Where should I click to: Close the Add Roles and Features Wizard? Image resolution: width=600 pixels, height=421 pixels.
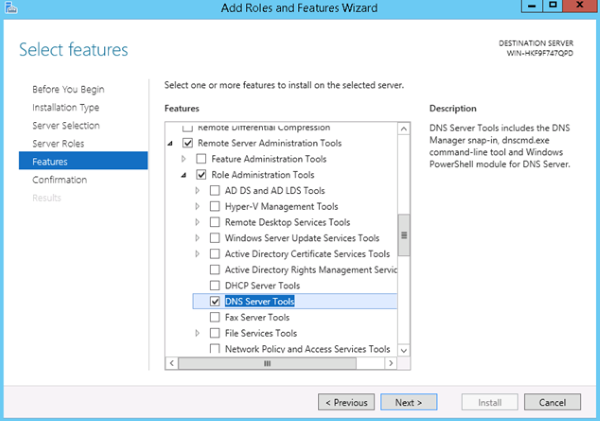pos(580,6)
